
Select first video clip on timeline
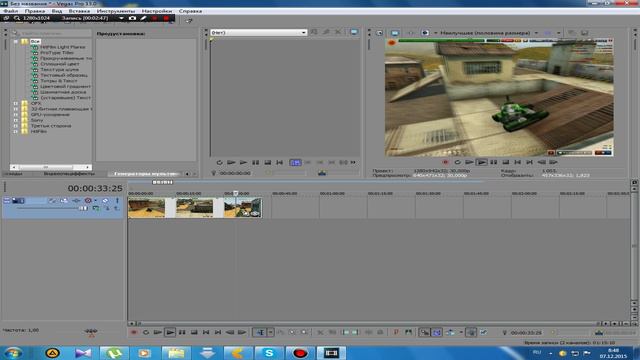(147, 207)
